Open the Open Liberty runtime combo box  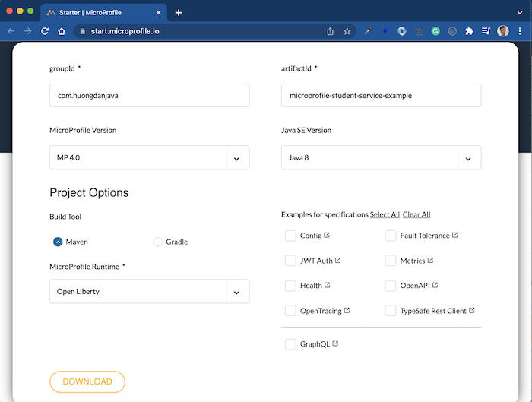150,291
